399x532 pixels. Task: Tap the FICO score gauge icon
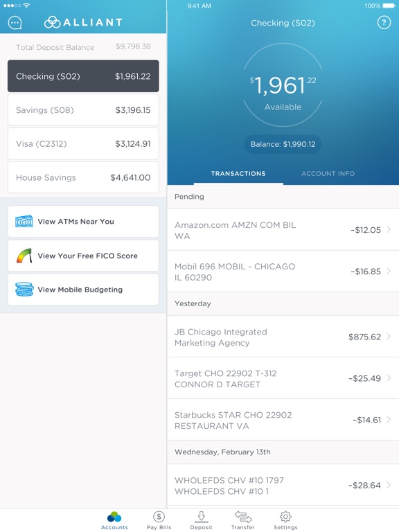click(x=24, y=256)
